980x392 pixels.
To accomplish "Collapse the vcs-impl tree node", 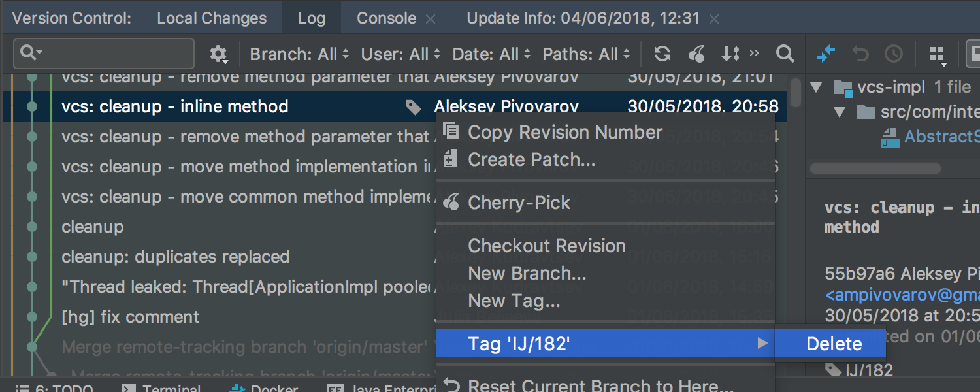I will point(815,87).
